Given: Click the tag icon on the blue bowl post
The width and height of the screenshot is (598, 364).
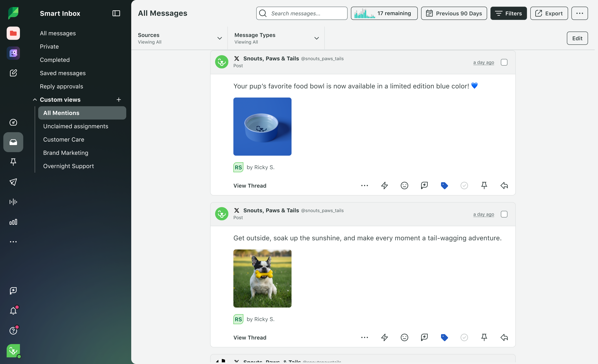Looking at the screenshot, I should click(x=444, y=186).
